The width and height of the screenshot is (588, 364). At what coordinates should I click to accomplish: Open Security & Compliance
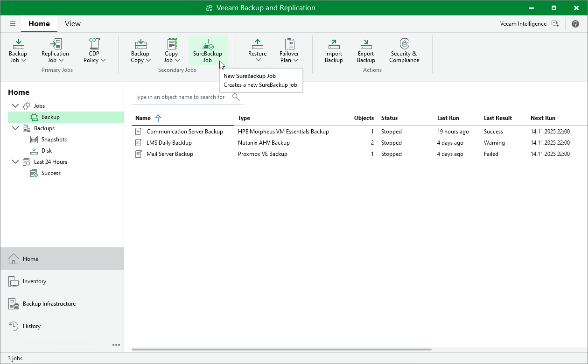click(403, 50)
